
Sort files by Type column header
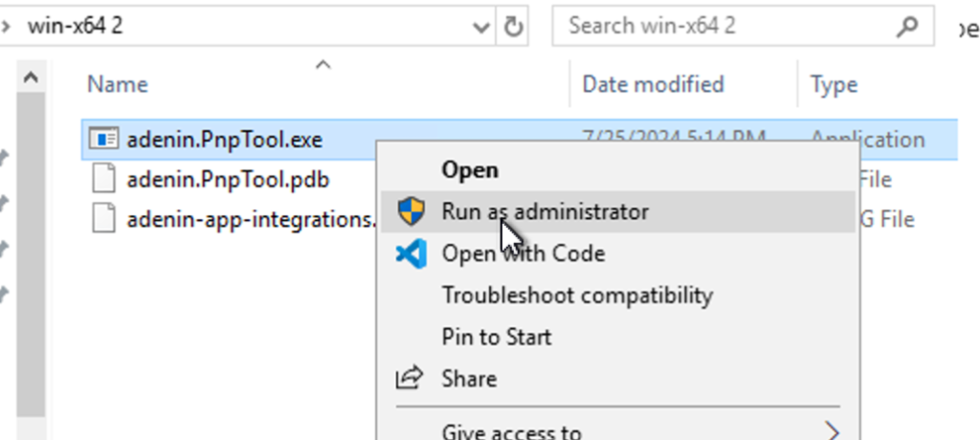834,84
